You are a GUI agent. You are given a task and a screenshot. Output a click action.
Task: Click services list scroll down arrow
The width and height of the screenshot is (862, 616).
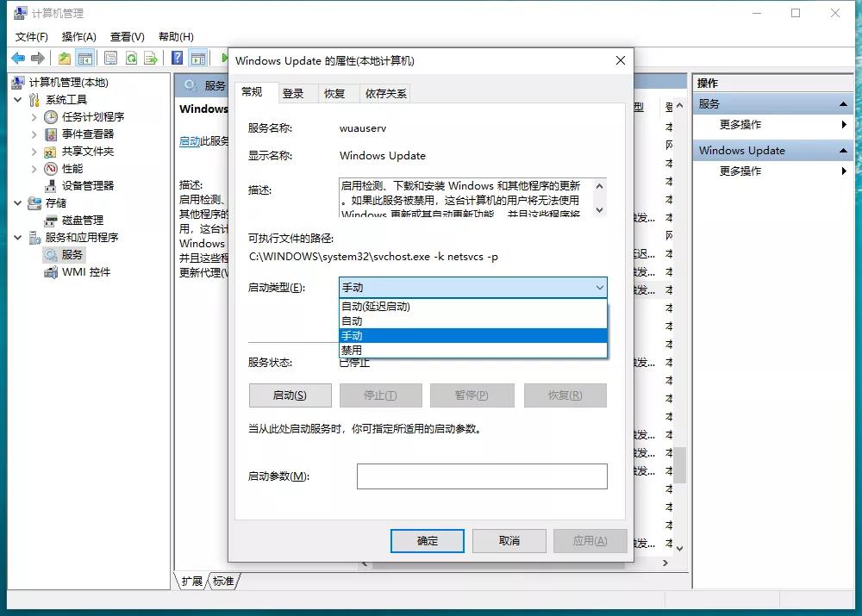pyautogui.click(x=680, y=549)
